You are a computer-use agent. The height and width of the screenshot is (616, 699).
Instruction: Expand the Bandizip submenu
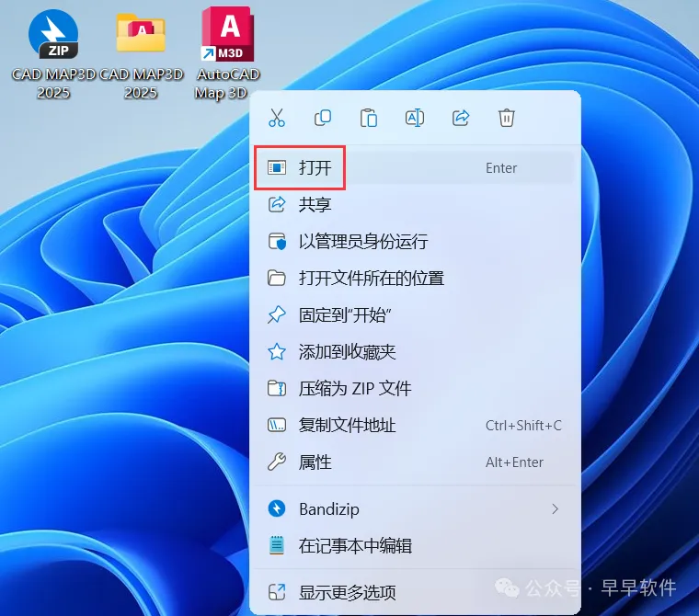point(415,509)
